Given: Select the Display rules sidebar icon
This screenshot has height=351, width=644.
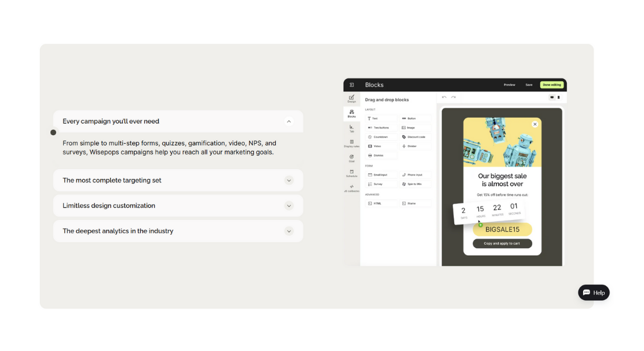Looking at the screenshot, I should click(351, 143).
